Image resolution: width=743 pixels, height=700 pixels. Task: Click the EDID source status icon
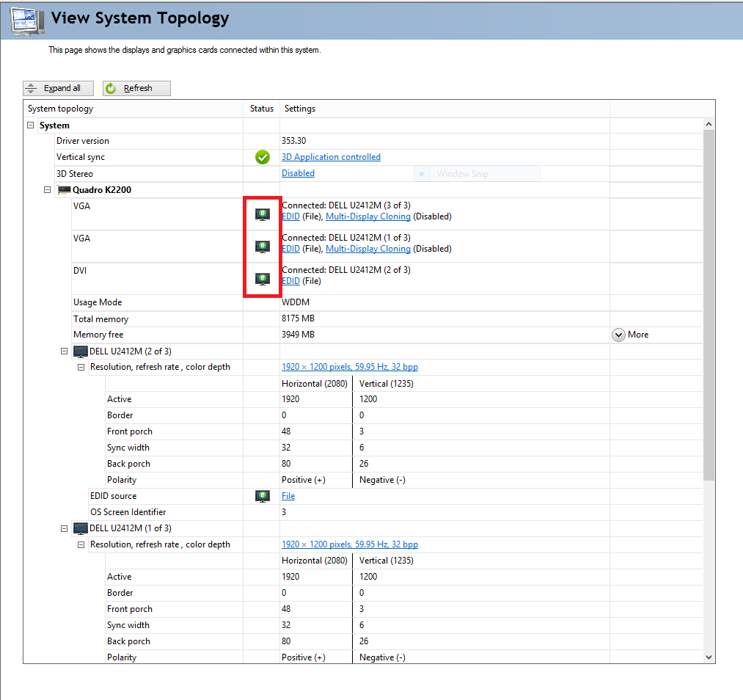(x=262, y=496)
